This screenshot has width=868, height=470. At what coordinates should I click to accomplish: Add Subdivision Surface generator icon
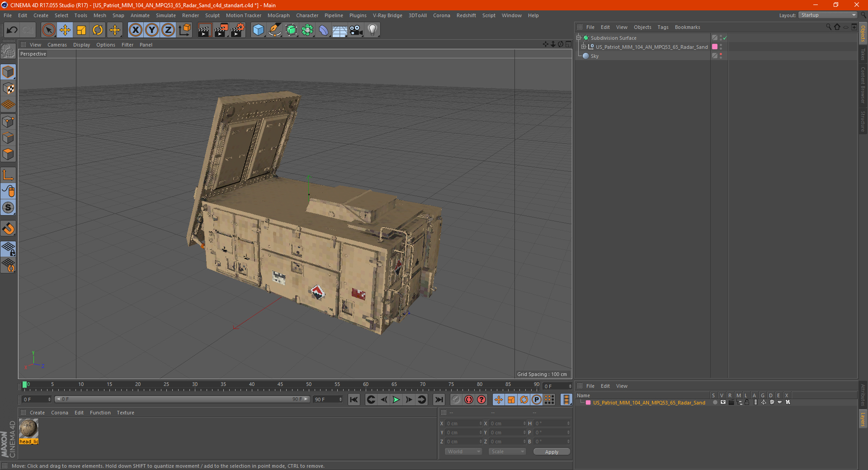(x=291, y=30)
